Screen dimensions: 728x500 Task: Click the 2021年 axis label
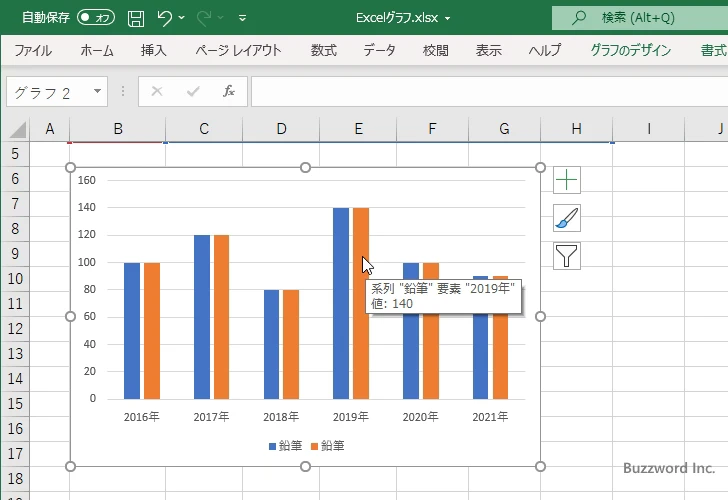490,417
